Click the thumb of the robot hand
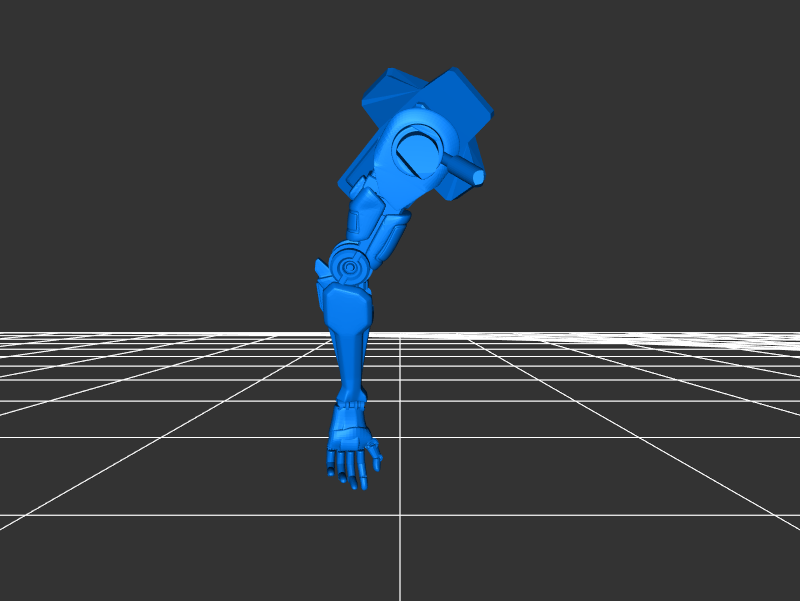The image size is (800, 601). point(375,458)
